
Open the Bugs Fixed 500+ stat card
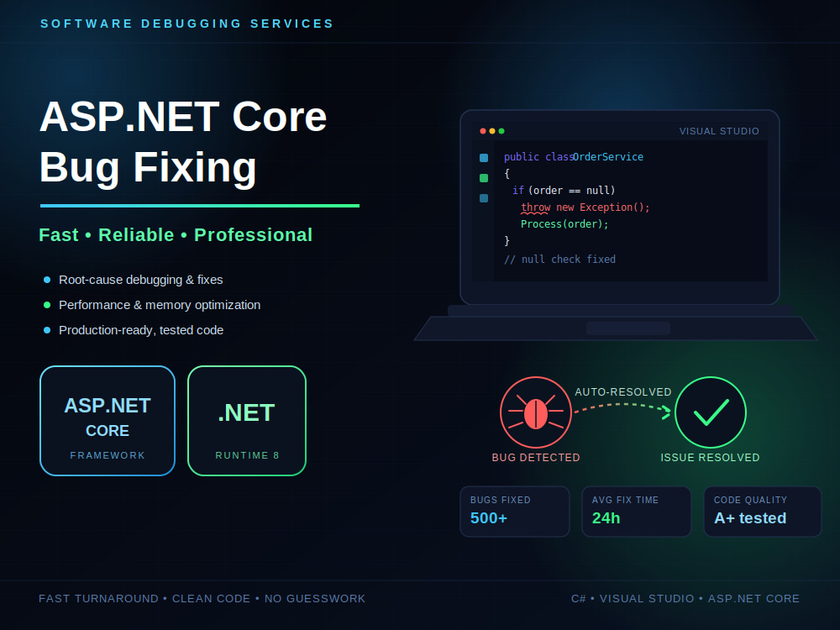point(515,512)
